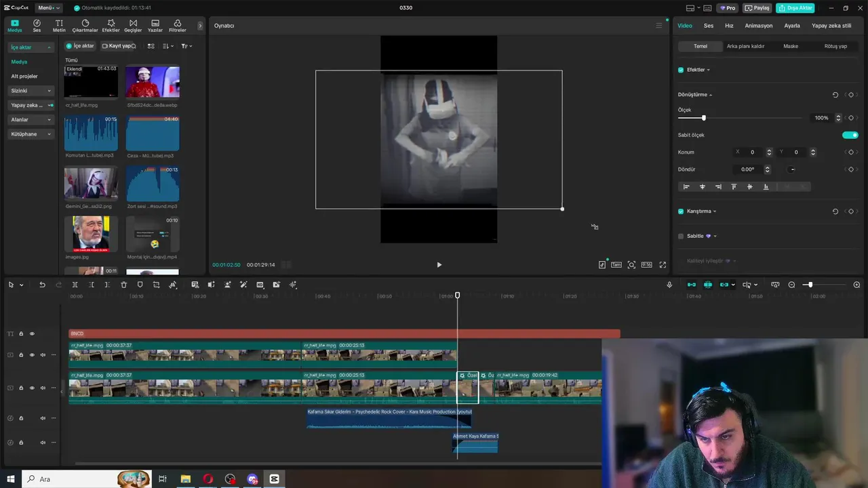Click the Ölçek scale slider handle

coord(703,118)
